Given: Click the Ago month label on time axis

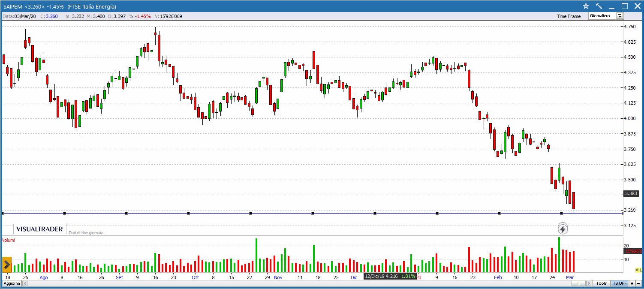Looking at the screenshot, I should [x=44, y=277].
